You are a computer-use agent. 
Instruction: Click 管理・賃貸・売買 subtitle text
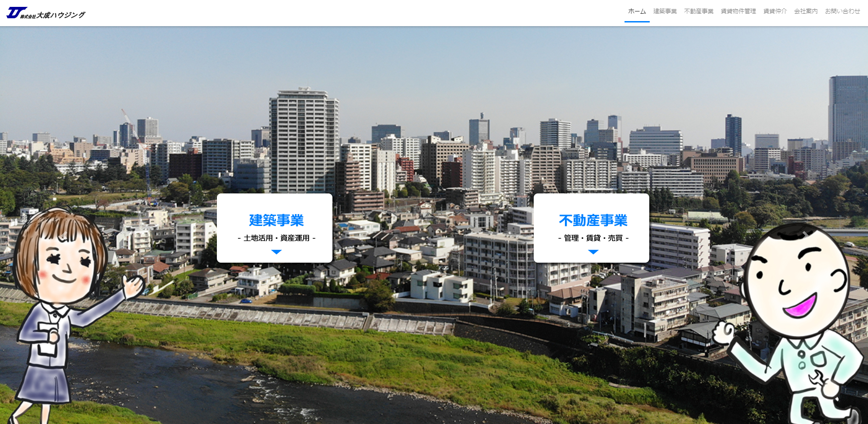[593, 238]
